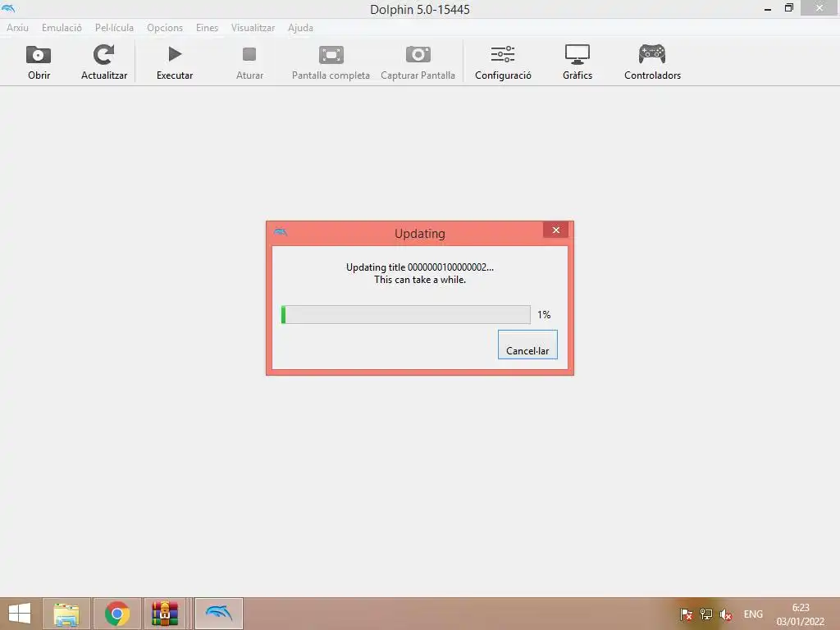Start emulation with the Executar button
The width and height of the screenshot is (840, 630).
[x=175, y=62]
